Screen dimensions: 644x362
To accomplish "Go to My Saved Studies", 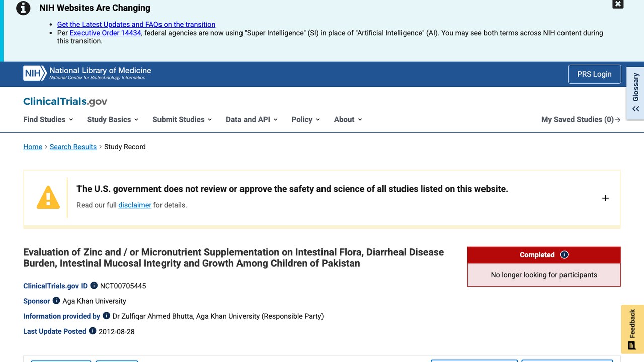I will coord(581,119).
